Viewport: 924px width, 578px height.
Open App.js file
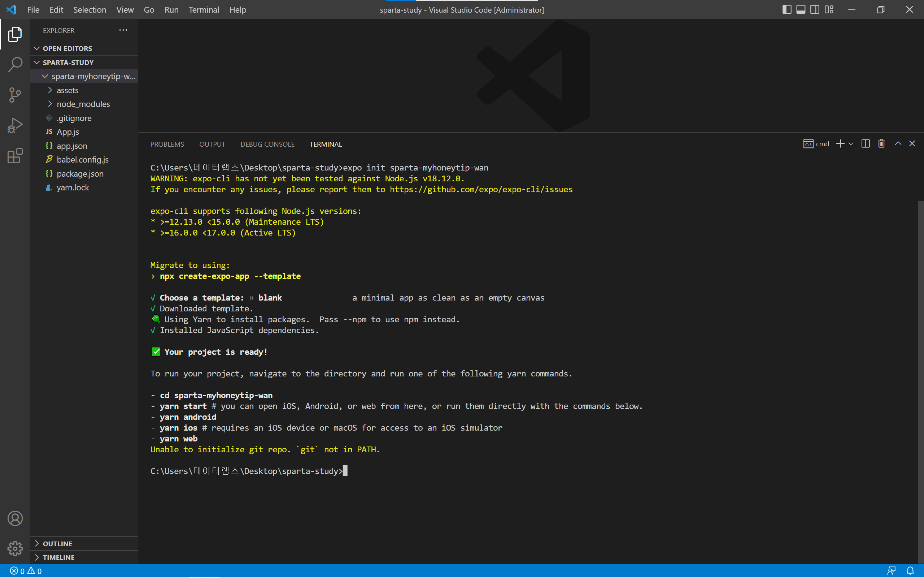pyautogui.click(x=84, y=132)
